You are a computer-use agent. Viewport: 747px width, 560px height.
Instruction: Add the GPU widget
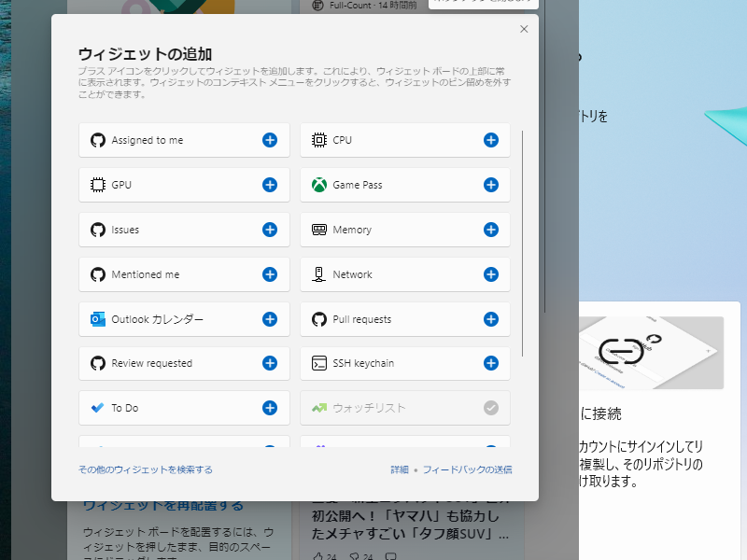point(269,185)
